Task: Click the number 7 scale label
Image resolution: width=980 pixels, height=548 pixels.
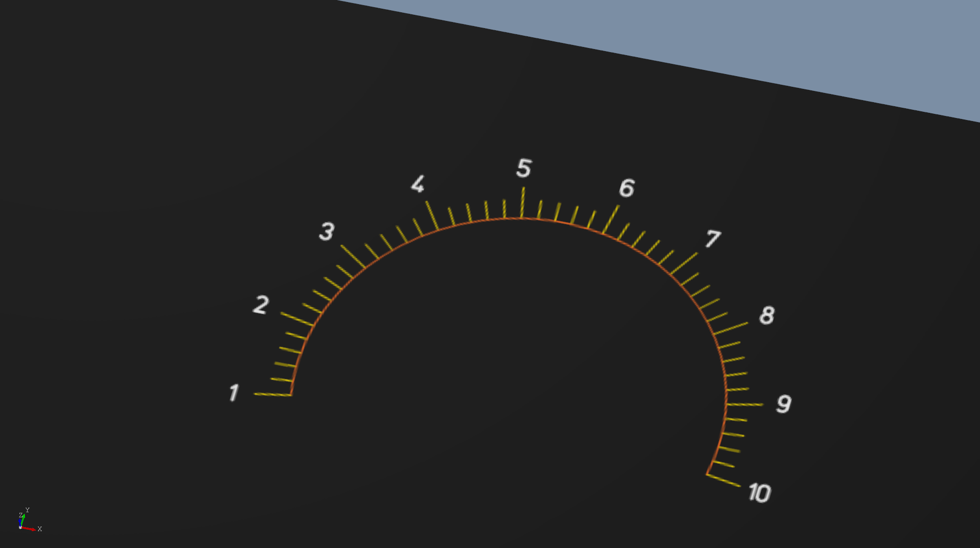Action: tap(712, 239)
